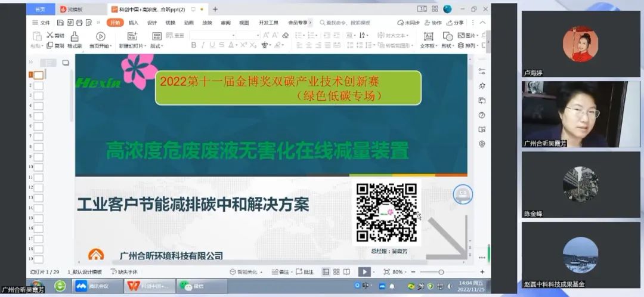Image resolution: width=644 pixels, height=297 pixels.
Task: Click the Cut scissors icon
Action: click(x=50, y=36)
